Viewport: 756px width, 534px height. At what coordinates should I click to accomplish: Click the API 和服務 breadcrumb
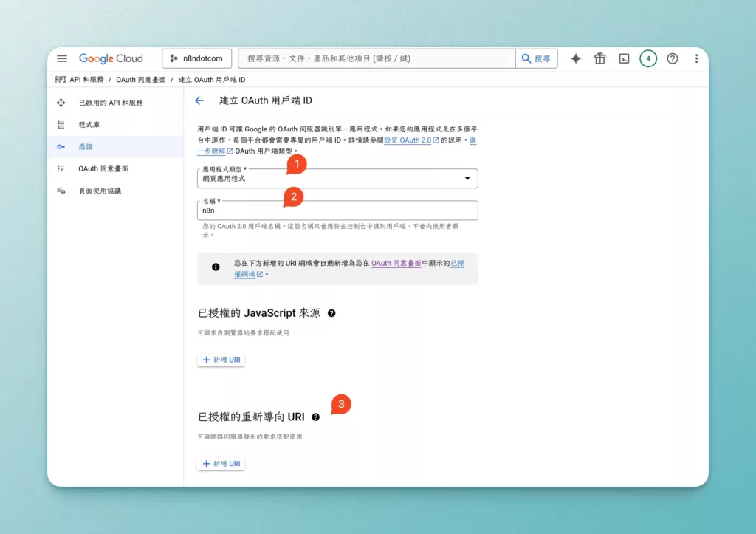tap(86, 80)
